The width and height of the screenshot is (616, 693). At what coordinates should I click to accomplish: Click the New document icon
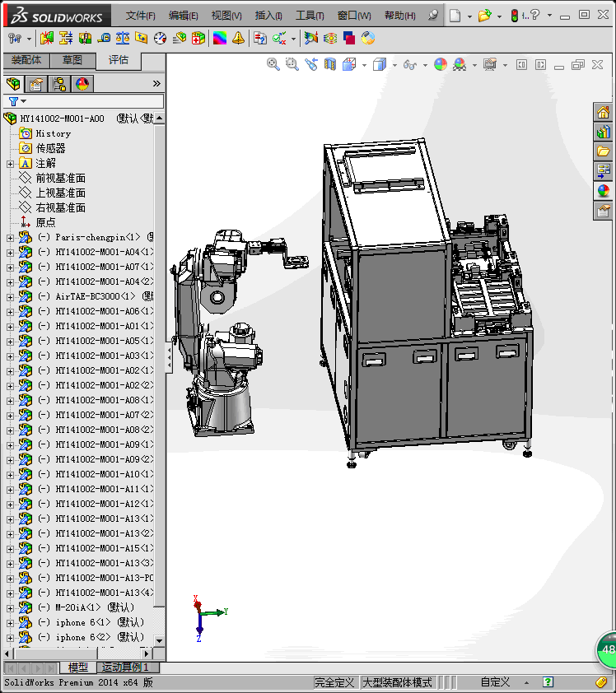(455, 16)
